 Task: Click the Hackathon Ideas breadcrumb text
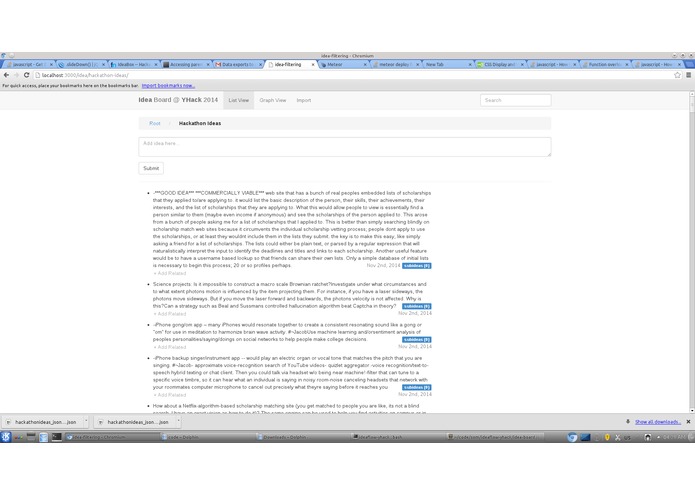pos(200,123)
